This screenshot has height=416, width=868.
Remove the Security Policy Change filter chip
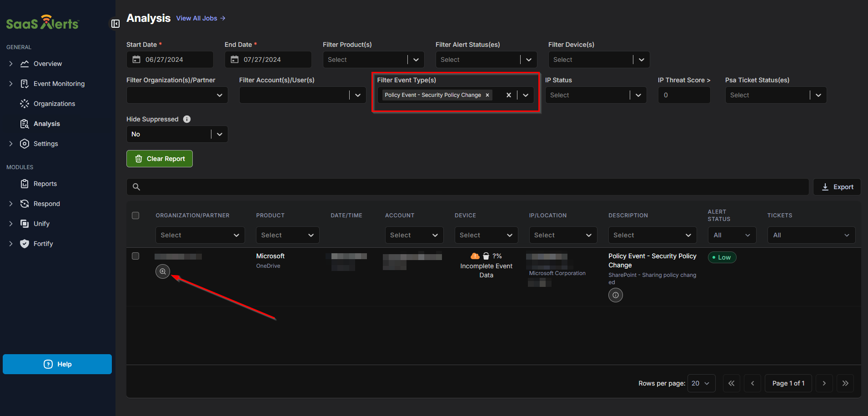pos(487,95)
